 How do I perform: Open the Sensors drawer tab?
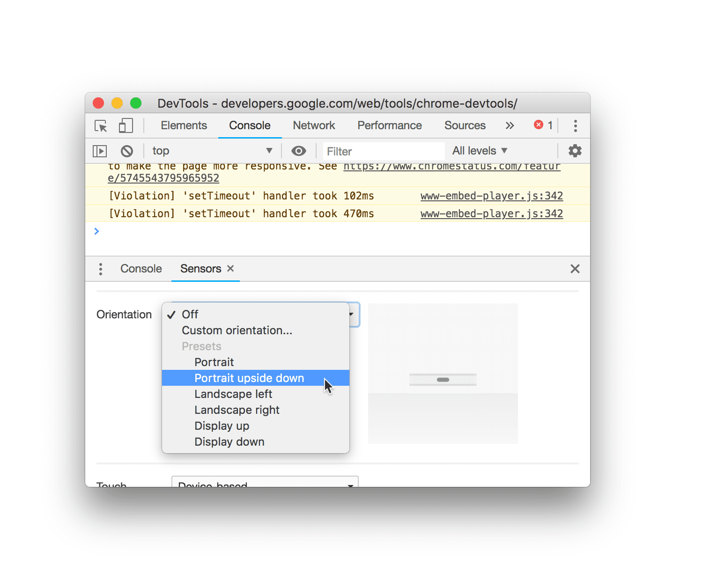(x=200, y=269)
